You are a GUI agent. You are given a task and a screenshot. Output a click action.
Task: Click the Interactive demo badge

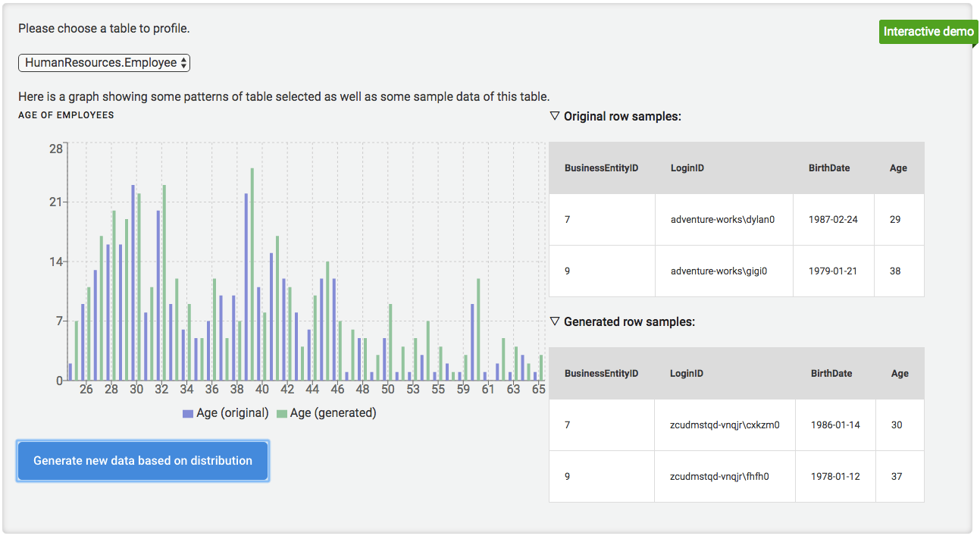pos(928,32)
